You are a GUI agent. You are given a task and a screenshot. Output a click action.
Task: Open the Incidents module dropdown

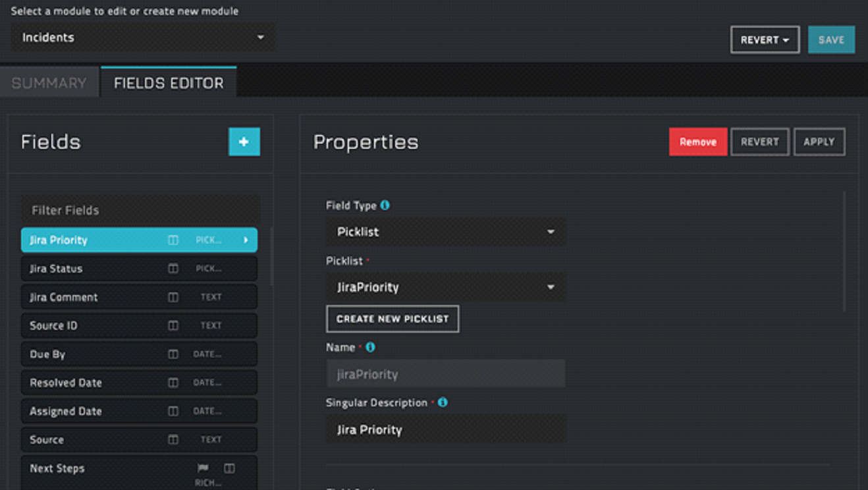click(x=143, y=38)
